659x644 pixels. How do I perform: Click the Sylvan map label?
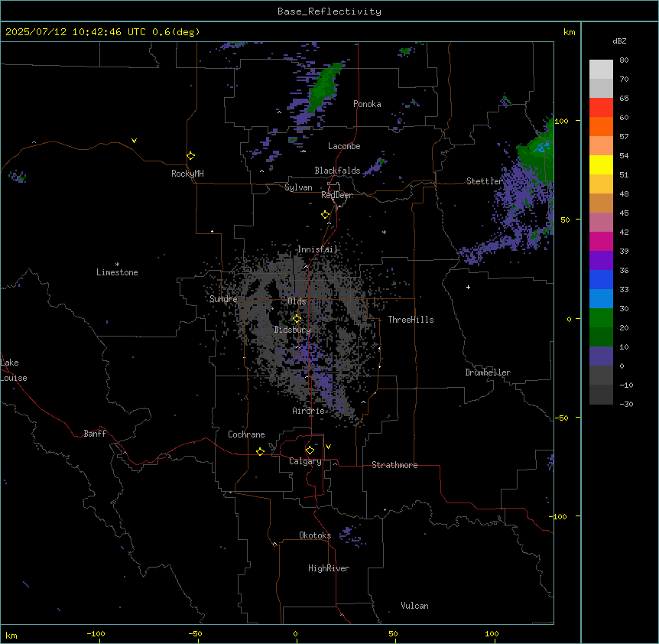298,187
